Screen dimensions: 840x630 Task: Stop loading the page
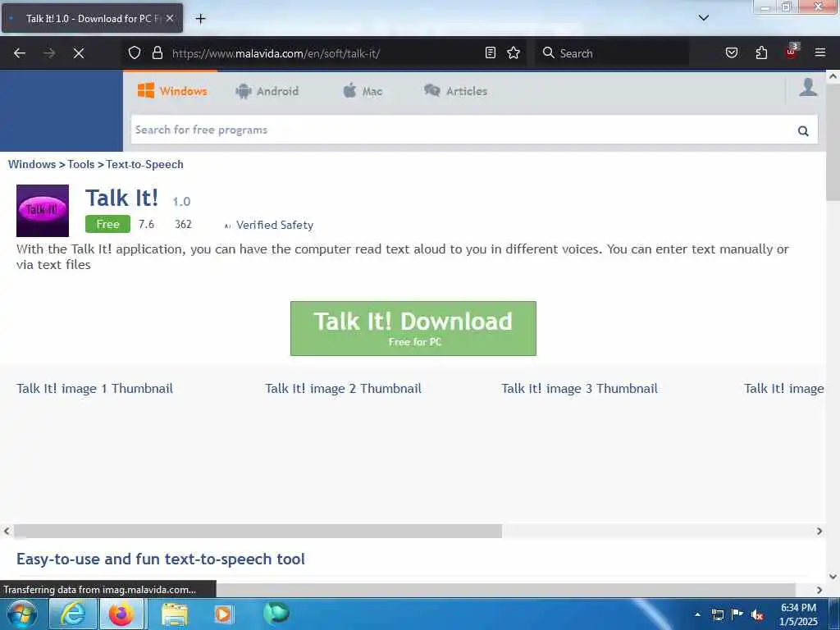pos(79,53)
